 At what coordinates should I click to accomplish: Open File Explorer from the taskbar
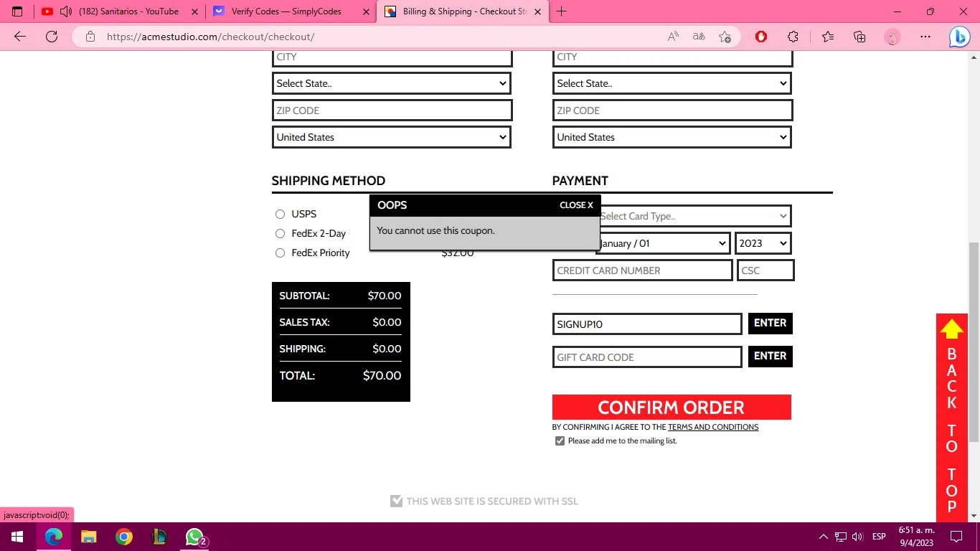pyautogui.click(x=88, y=537)
